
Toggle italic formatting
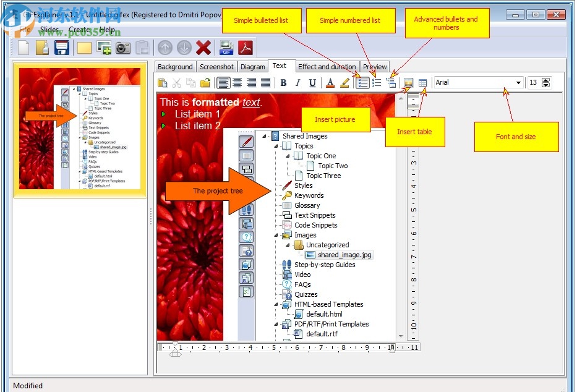[x=297, y=83]
